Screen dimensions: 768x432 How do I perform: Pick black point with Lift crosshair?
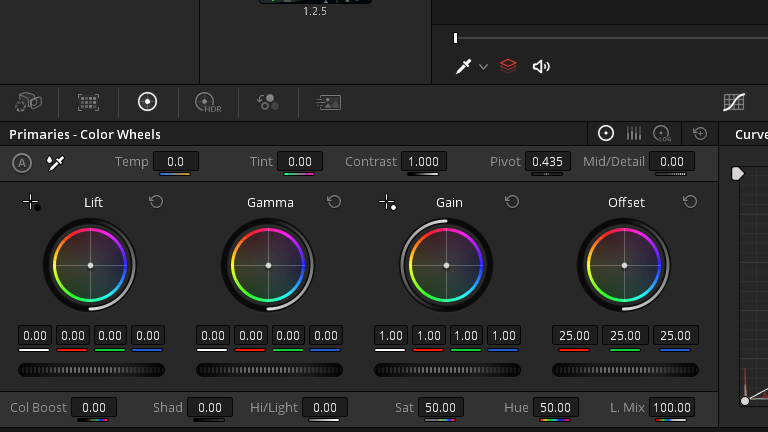(31, 202)
